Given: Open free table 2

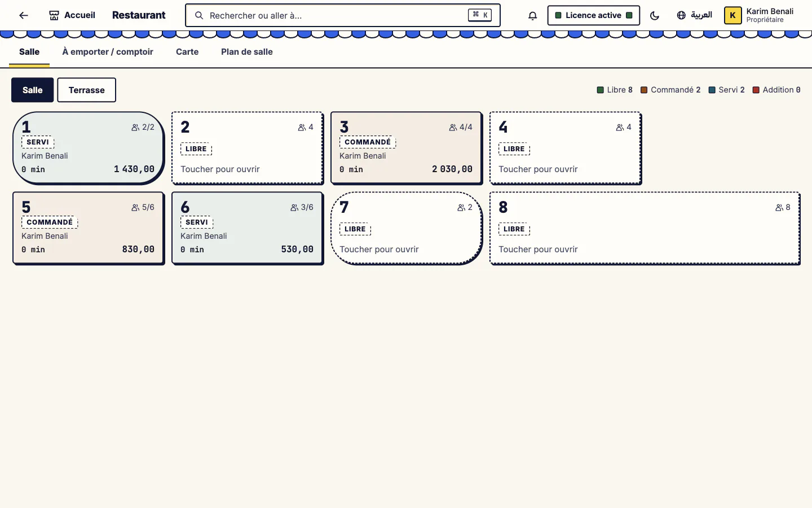Looking at the screenshot, I should coord(247,148).
